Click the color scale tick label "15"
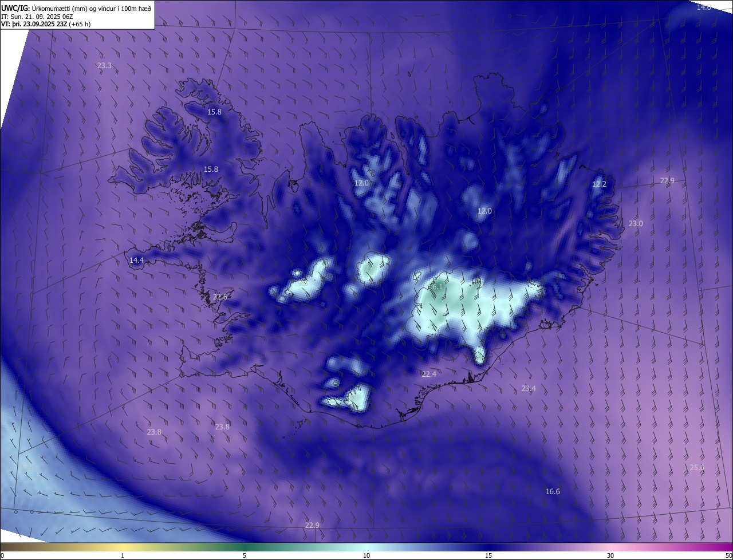733x560 pixels. (x=488, y=556)
